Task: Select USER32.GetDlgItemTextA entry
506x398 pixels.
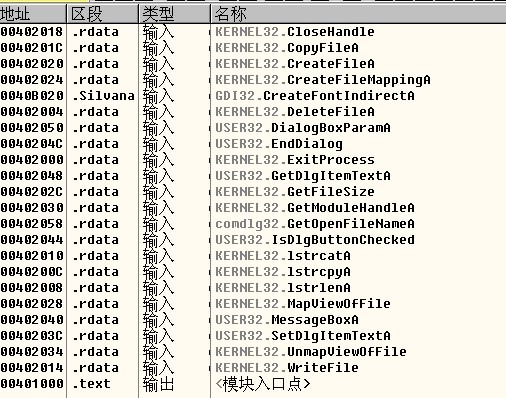Action: (303, 176)
